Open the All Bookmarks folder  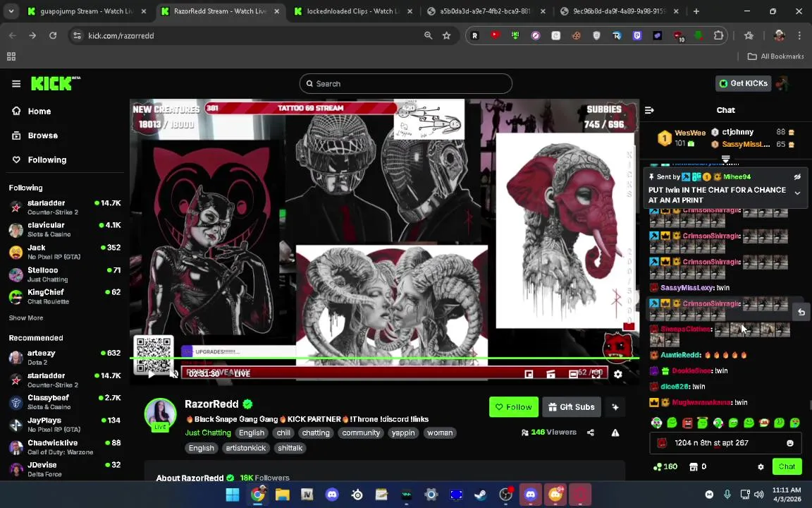776,56
